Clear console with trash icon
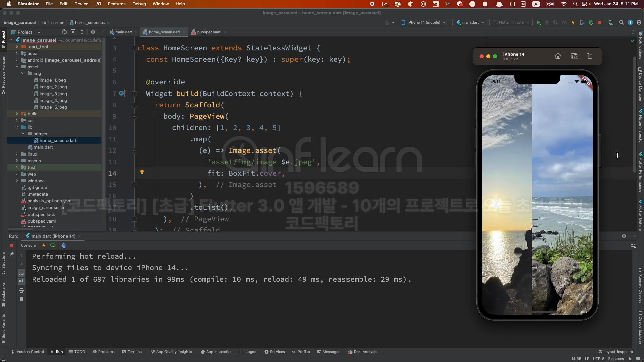The width and height of the screenshot is (644, 362). tap(21, 299)
